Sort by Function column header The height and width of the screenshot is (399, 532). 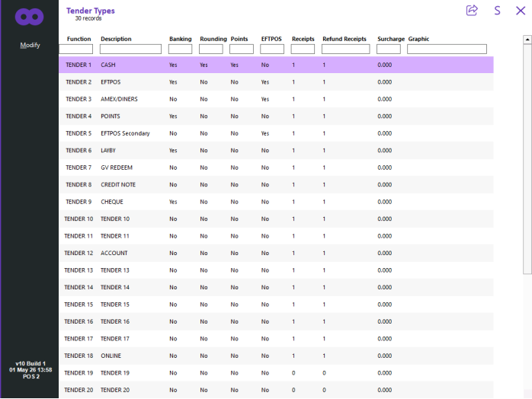pyautogui.click(x=79, y=39)
